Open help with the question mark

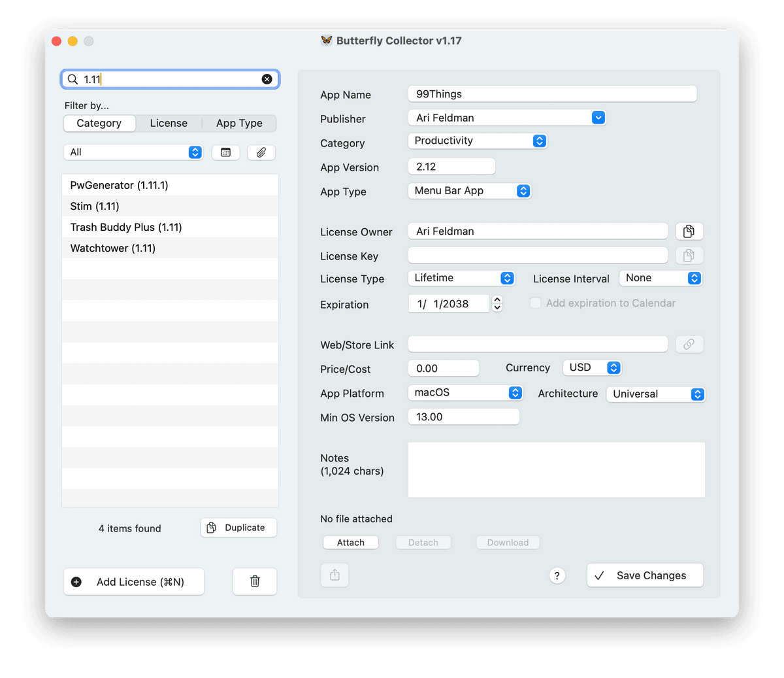[557, 575]
